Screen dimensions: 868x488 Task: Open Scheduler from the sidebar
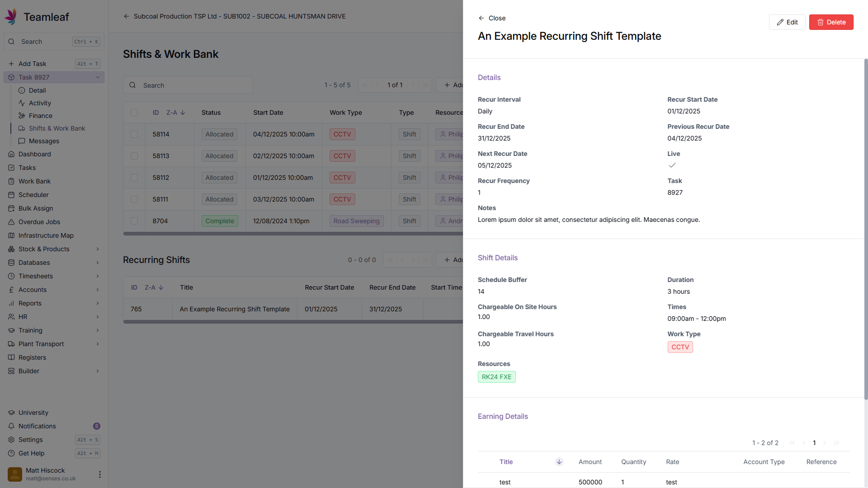pyautogui.click(x=33, y=195)
